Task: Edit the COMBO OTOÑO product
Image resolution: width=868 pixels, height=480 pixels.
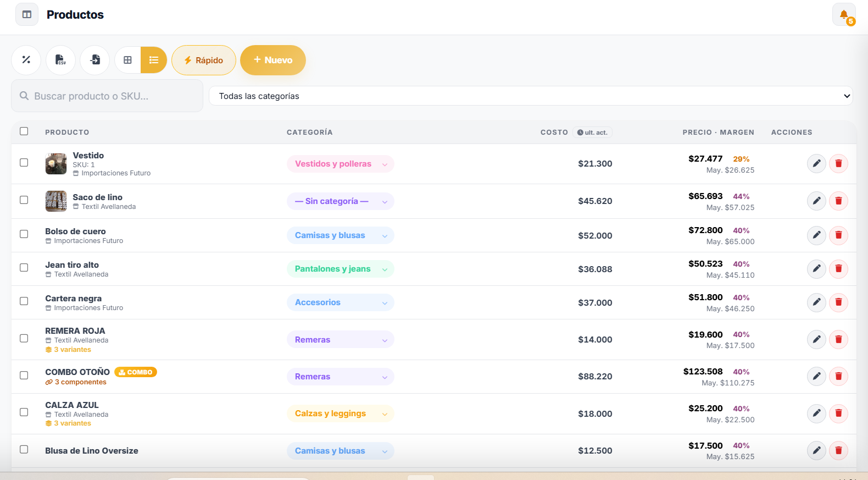Action: (x=816, y=376)
